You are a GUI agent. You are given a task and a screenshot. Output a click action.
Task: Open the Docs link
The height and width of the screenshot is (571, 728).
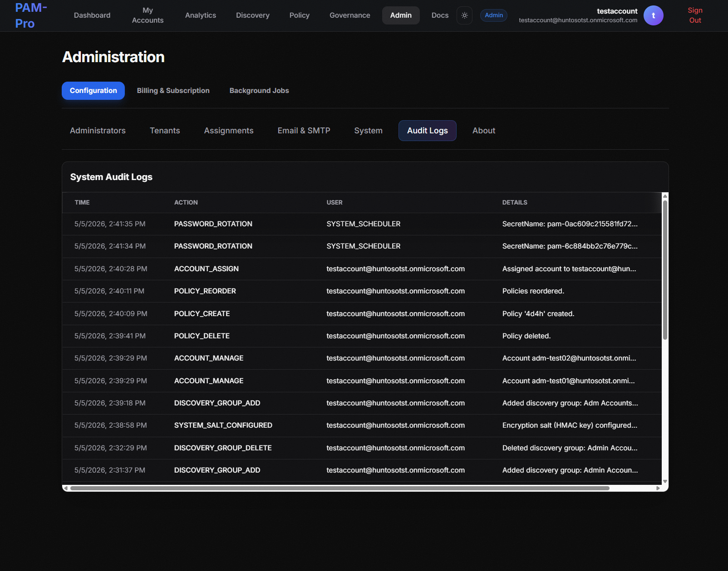(x=440, y=15)
